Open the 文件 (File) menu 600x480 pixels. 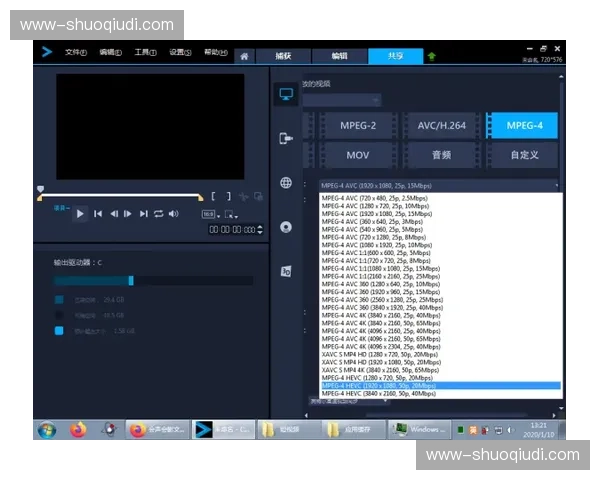[76, 52]
